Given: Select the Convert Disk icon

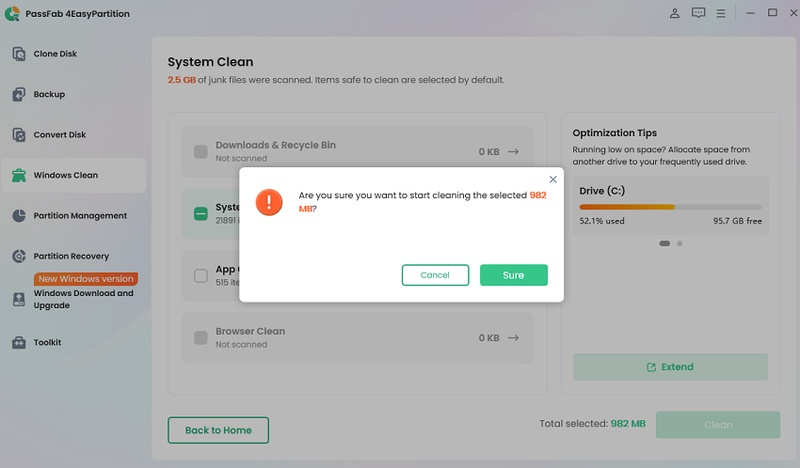Looking at the screenshot, I should (19, 135).
